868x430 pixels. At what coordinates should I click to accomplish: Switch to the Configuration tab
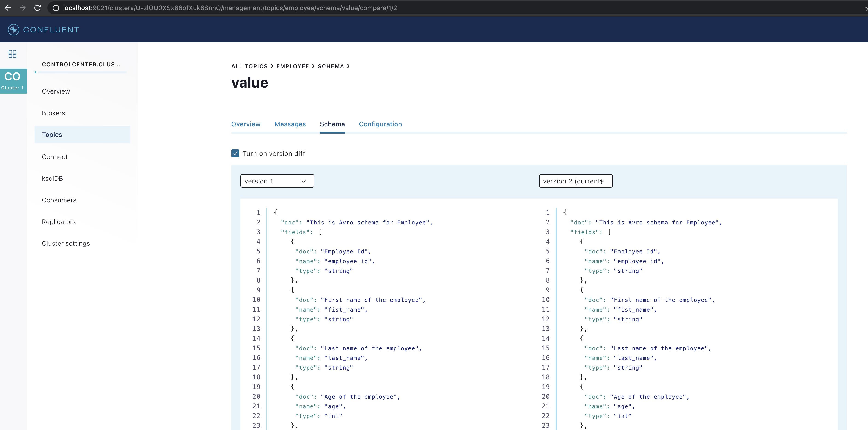(x=380, y=124)
